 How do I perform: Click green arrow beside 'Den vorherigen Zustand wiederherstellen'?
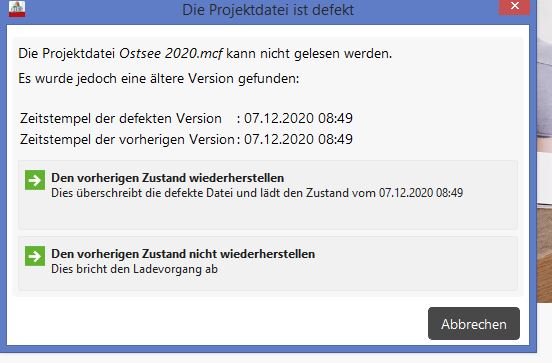35,180
